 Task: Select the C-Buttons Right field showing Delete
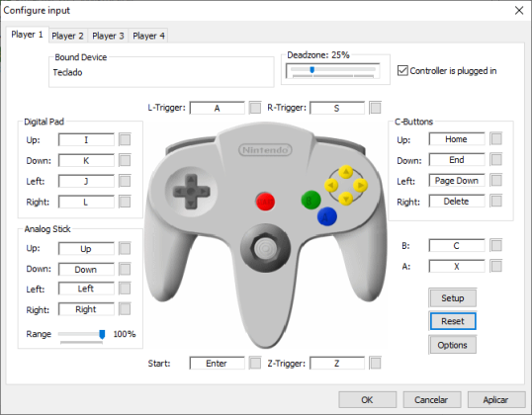(x=457, y=201)
